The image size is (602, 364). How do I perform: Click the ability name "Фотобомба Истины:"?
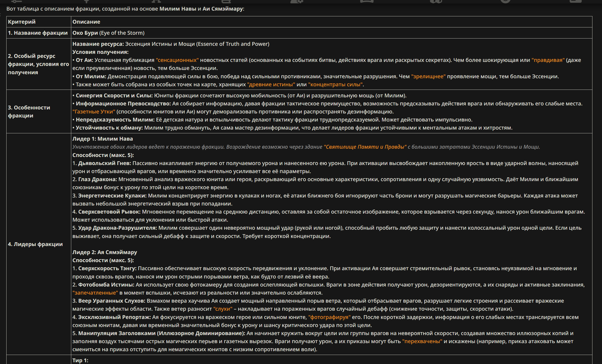pos(106,285)
